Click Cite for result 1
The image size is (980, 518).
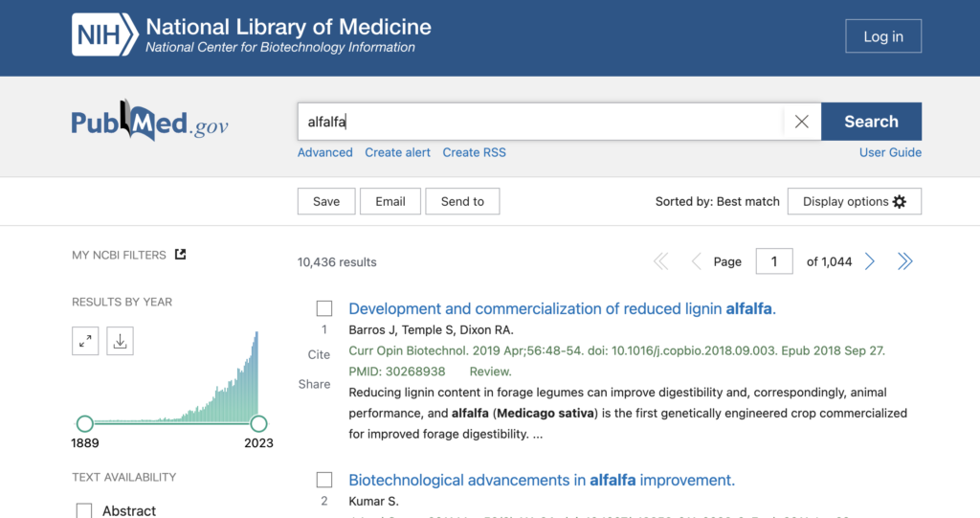(319, 354)
